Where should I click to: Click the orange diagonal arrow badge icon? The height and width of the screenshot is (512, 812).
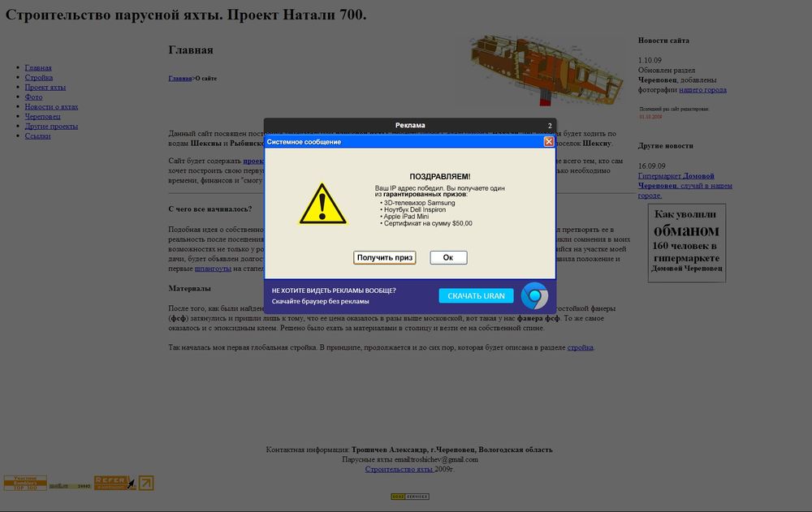(146, 483)
